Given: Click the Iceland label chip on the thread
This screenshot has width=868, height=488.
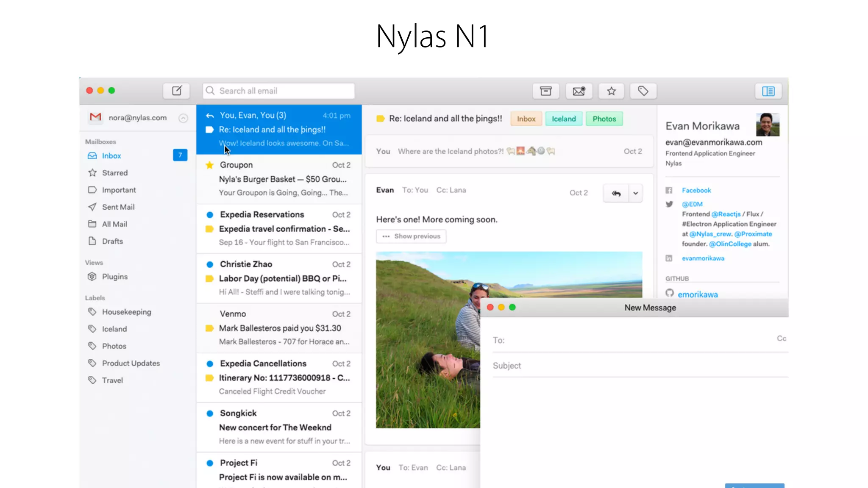Looking at the screenshot, I should [x=563, y=119].
